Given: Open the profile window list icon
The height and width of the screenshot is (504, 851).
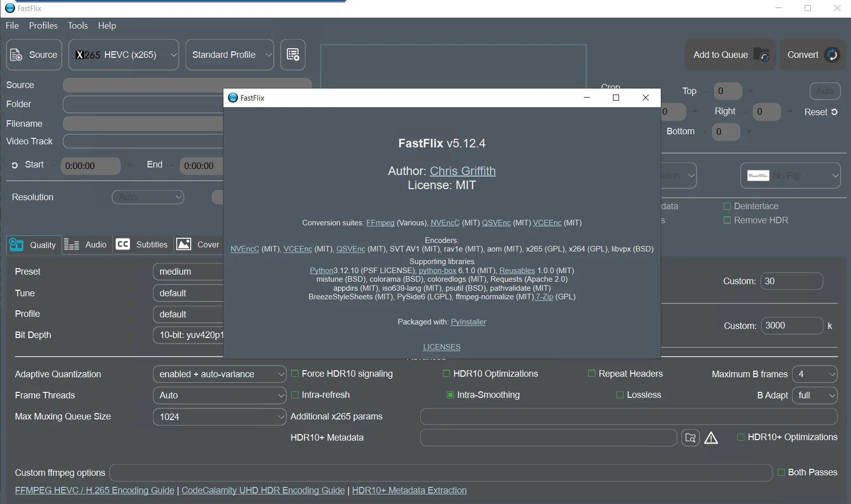Looking at the screenshot, I should 293,54.
